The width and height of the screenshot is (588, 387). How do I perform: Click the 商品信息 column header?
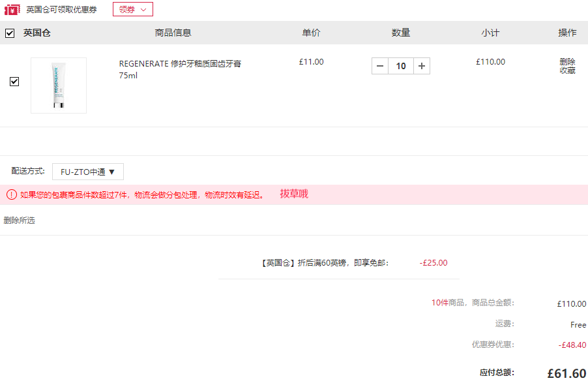pyautogui.click(x=173, y=33)
